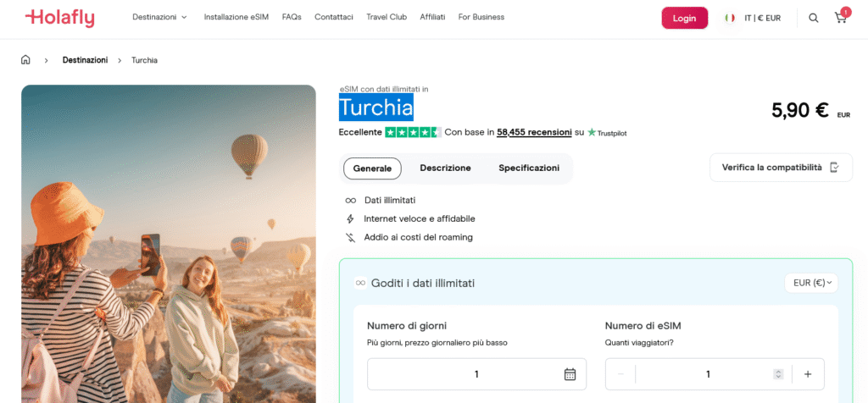The width and height of the screenshot is (868, 403).
Task: Open the shopping cart icon
Action: click(x=841, y=18)
